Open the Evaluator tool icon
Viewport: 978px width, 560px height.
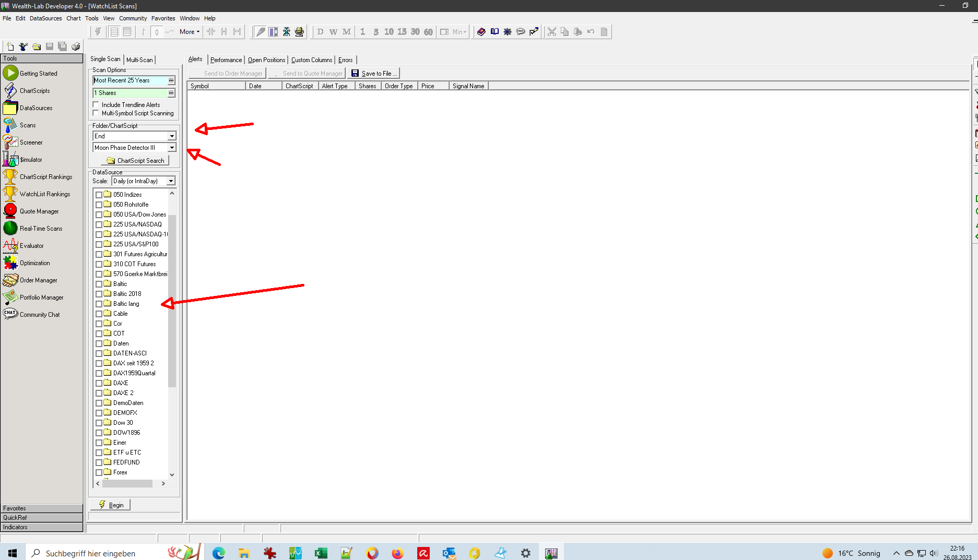click(x=10, y=245)
